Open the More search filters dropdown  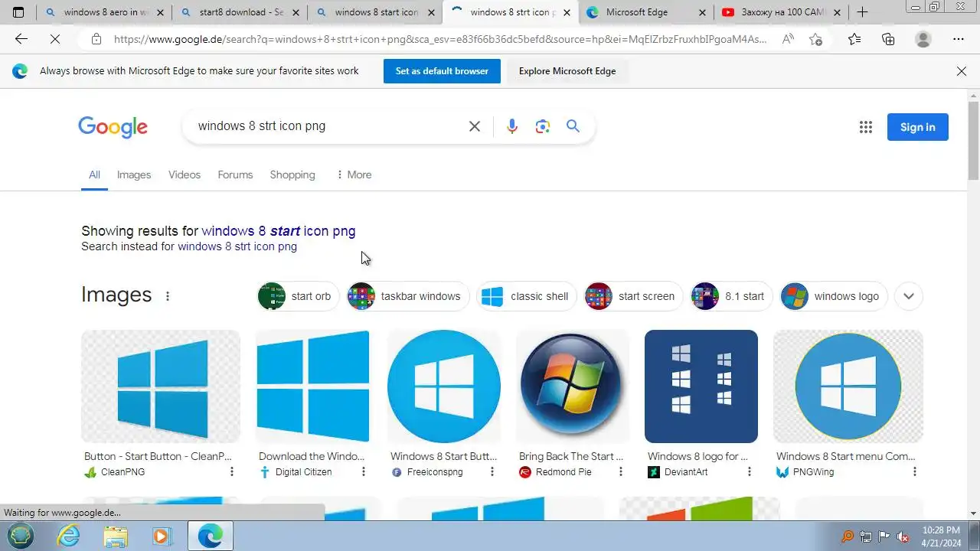pyautogui.click(x=354, y=174)
